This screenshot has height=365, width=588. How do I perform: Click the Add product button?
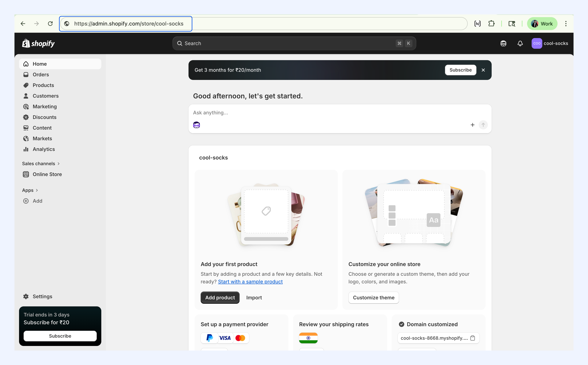220,298
